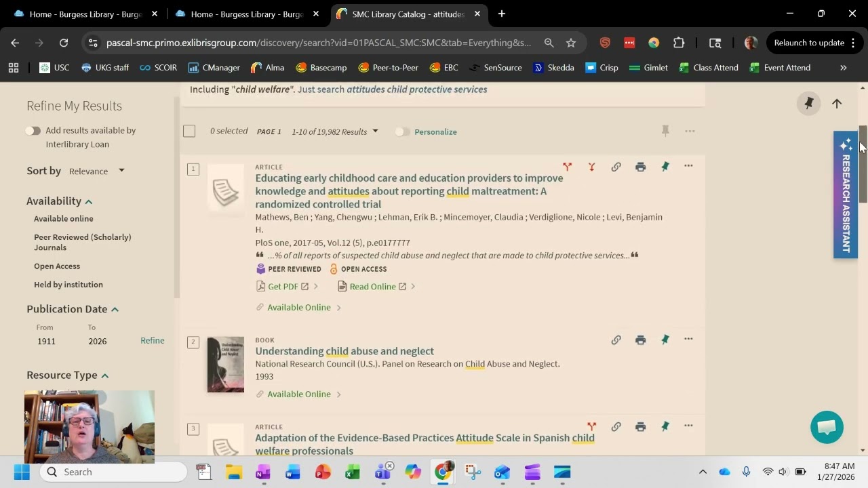Open the Basecamp bookmark
This screenshot has width=868, height=488.
[x=321, y=68]
